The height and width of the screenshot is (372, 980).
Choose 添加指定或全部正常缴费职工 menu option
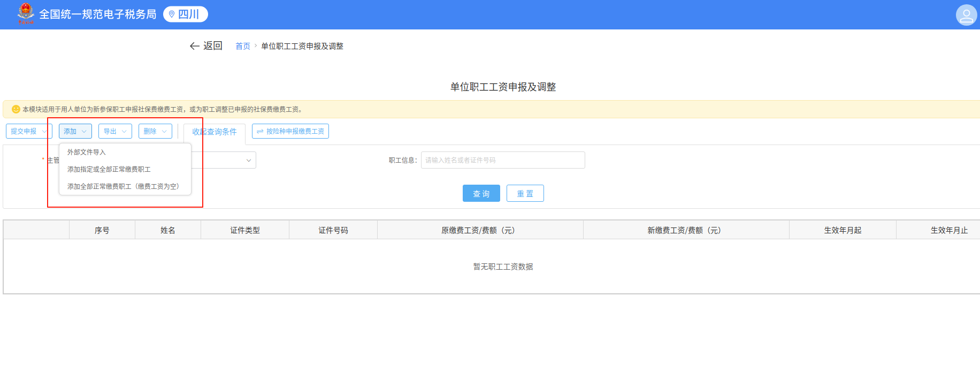pyautogui.click(x=109, y=170)
